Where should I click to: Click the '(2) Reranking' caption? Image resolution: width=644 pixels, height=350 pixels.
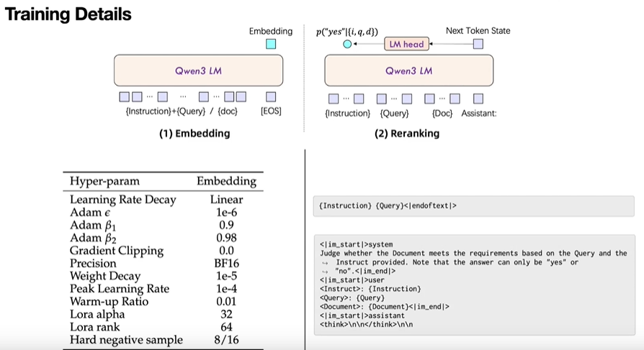407,133
